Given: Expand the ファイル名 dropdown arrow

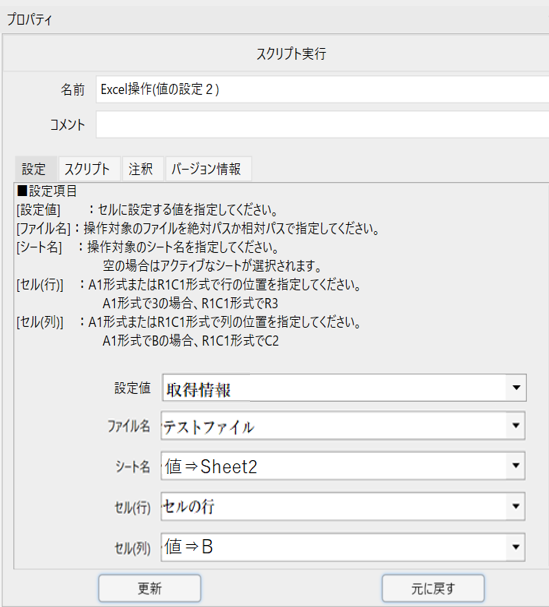Looking at the screenshot, I should [x=515, y=425].
